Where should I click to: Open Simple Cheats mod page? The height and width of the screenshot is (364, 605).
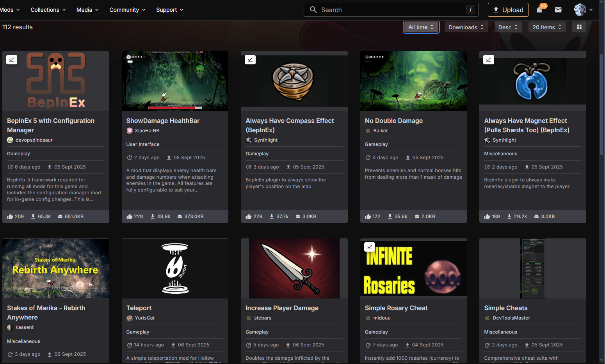point(506,308)
